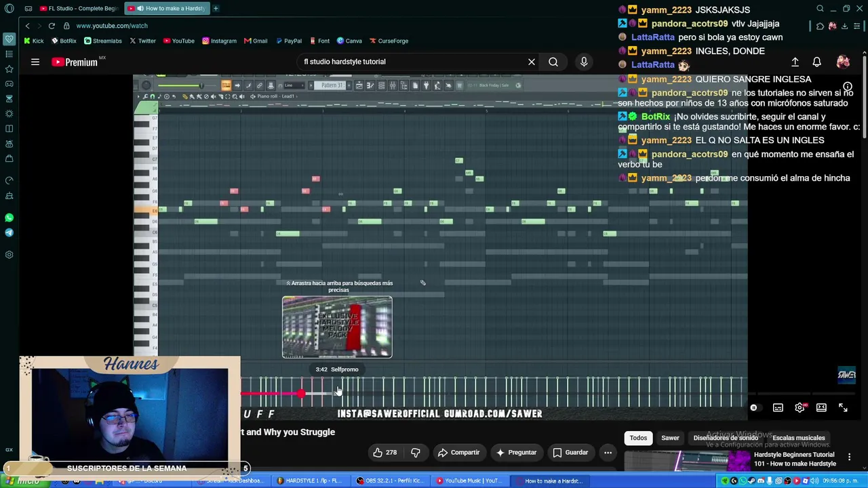Go to YouTube Premium home logo

point(75,62)
